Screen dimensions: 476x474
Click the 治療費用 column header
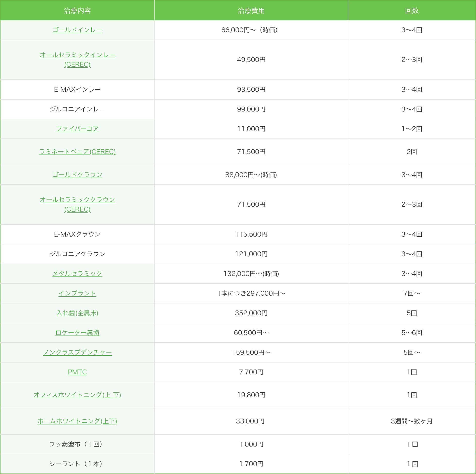point(251,11)
